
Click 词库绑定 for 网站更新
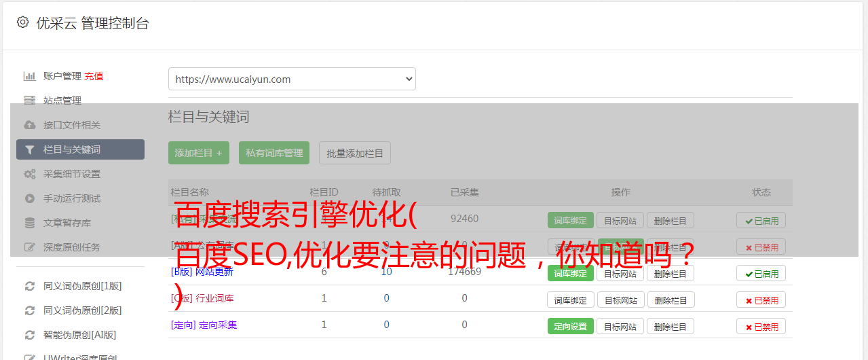click(x=571, y=273)
